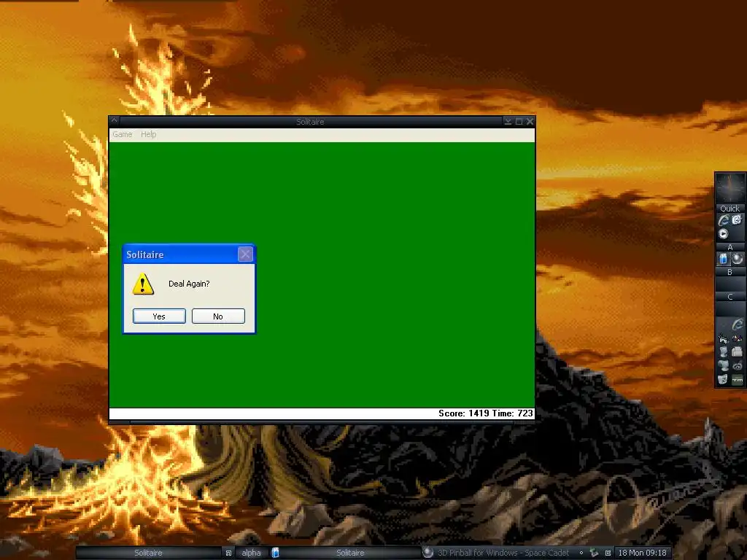The image size is (747, 560).
Task: Click the taskbar clock 18 Mon 09:18
Action: [x=642, y=553]
